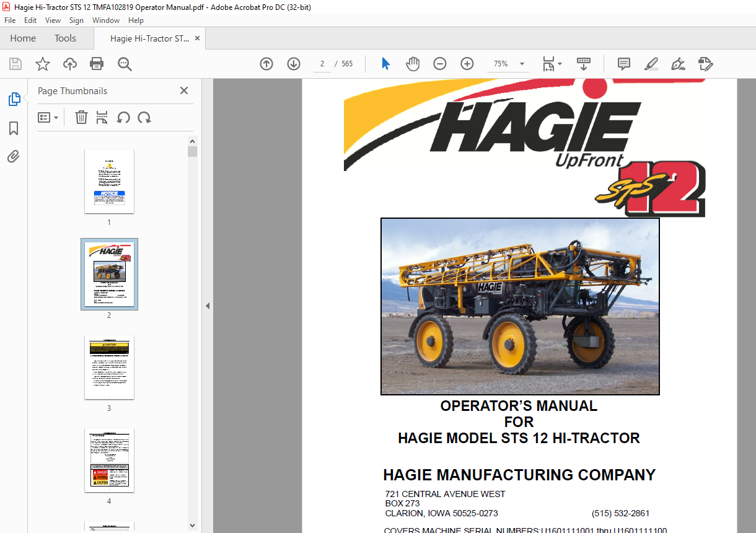Delete selected page thumbnail with trash icon
Viewport: 756px width, 533px height.
coord(81,117)
